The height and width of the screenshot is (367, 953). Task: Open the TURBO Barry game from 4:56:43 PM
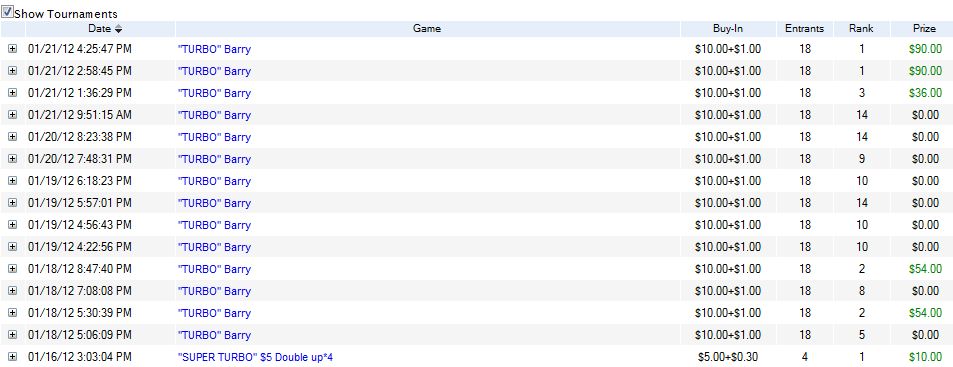tap(214, 225)
